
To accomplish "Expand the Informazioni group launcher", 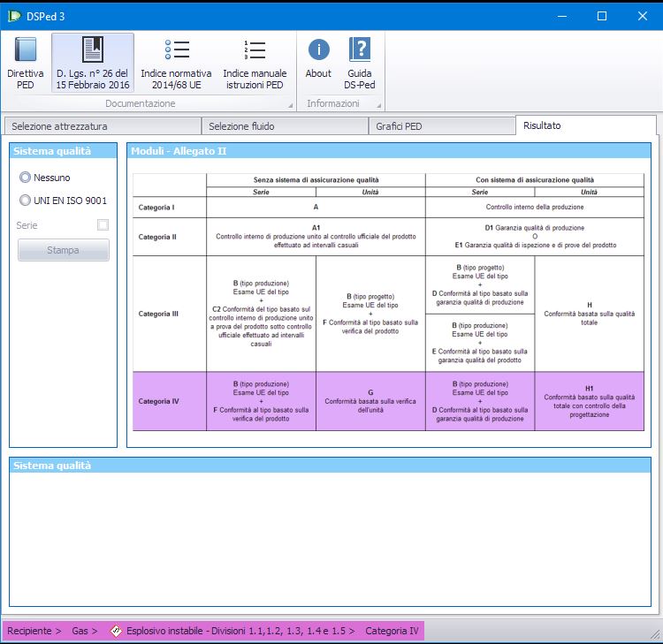I will point(379,105).
